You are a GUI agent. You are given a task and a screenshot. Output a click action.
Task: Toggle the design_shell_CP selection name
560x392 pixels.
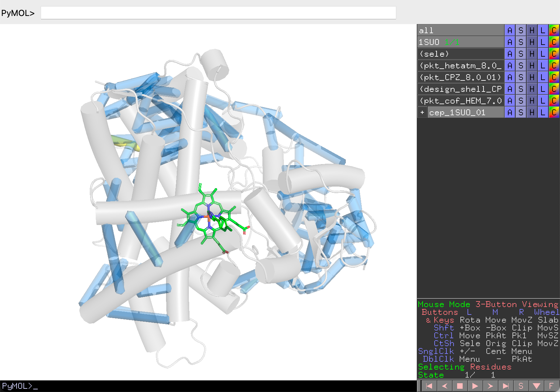461,89
